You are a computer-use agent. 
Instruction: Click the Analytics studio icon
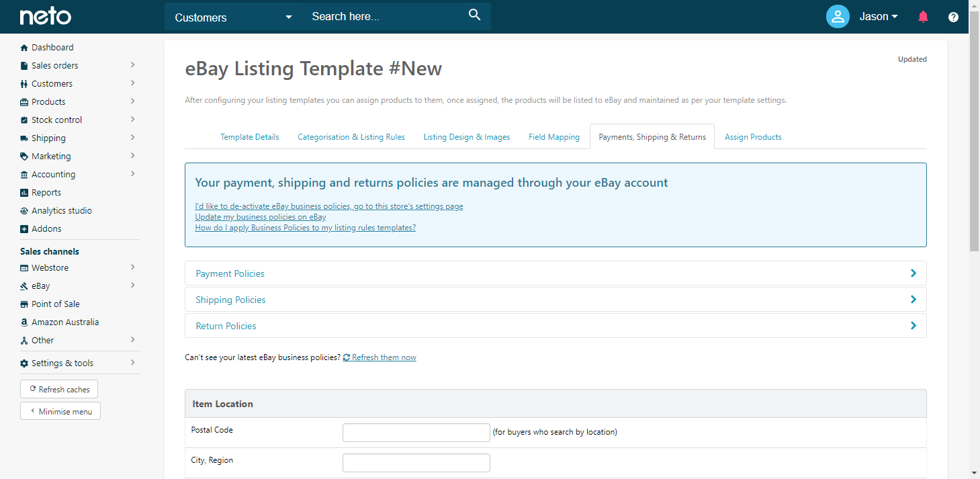click(x=24, y=211)
